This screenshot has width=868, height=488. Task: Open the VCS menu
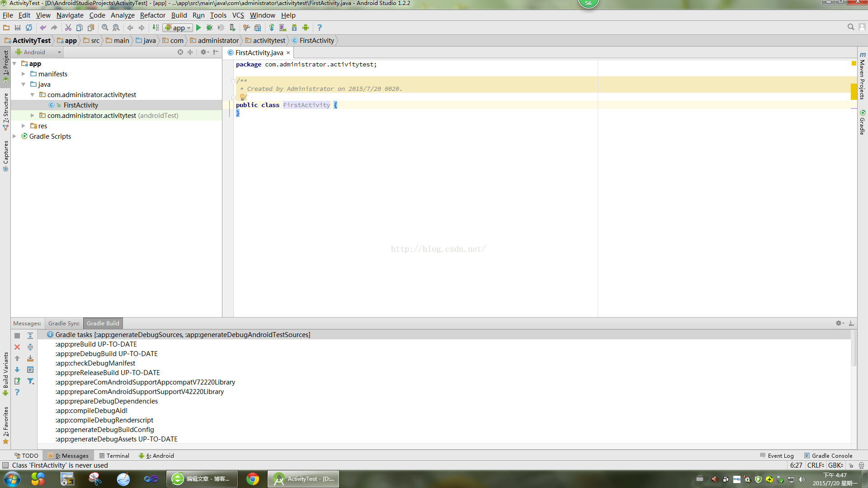(x=238, y=15)
